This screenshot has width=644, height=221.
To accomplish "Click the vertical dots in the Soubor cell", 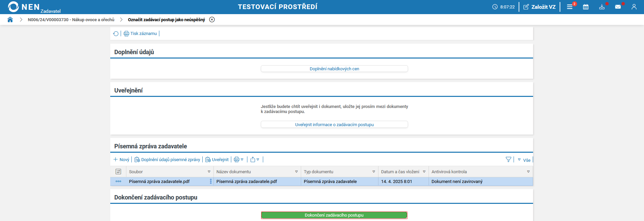I will click(x=211, y=181).
